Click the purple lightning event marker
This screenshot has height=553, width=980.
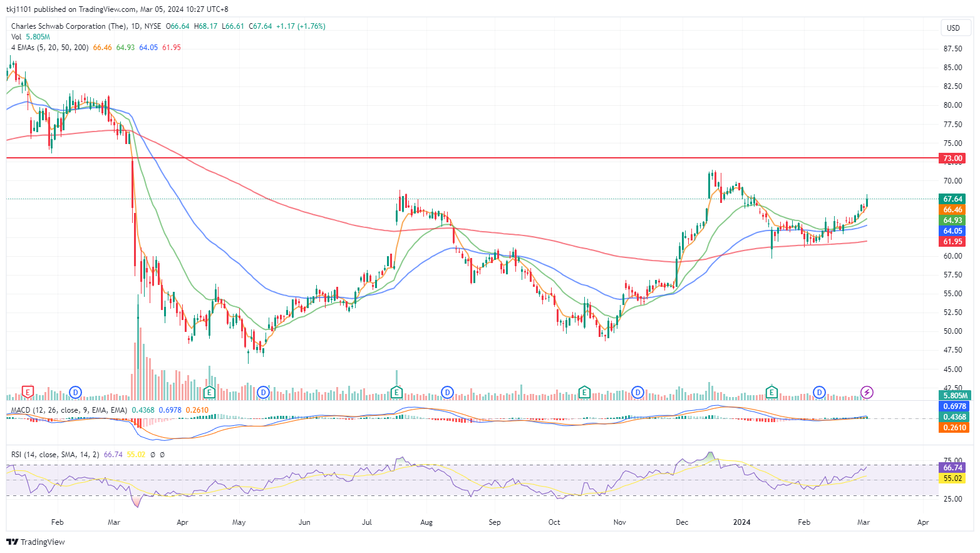point(867,392)
